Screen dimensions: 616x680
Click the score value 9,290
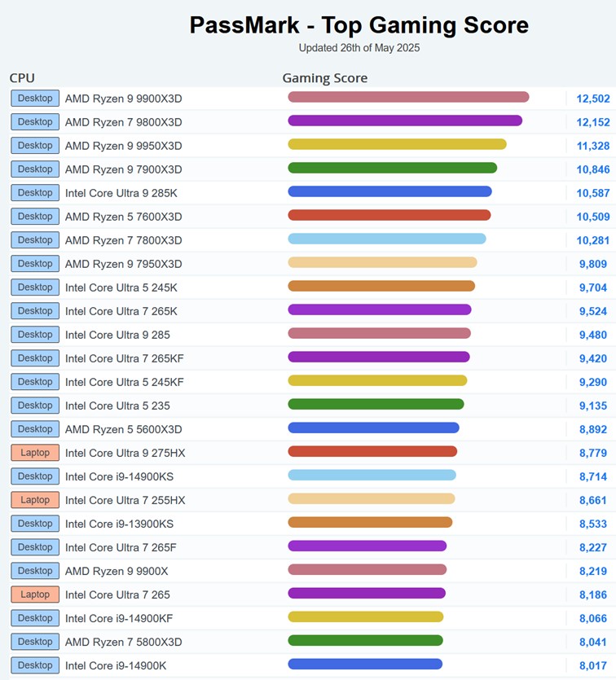(x=593, y=383)
